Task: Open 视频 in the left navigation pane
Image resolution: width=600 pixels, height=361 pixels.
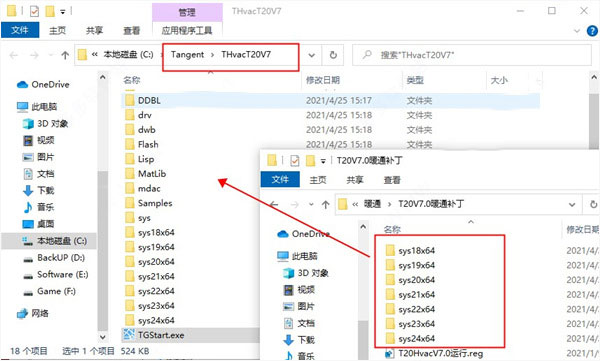Action: (39, 140)
